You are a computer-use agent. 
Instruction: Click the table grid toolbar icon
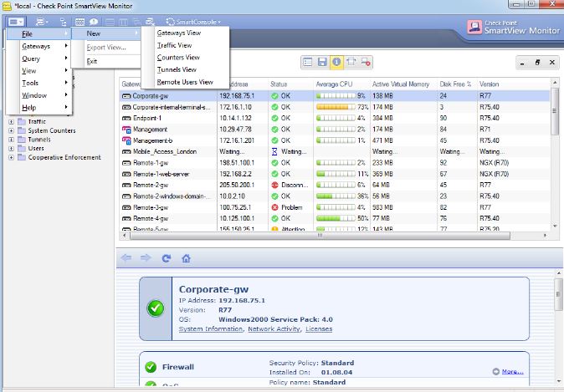[x=79, y=22]
